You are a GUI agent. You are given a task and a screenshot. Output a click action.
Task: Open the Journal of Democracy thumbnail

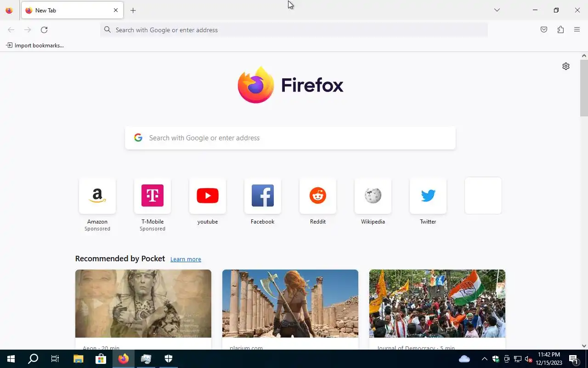coord(437,304)
